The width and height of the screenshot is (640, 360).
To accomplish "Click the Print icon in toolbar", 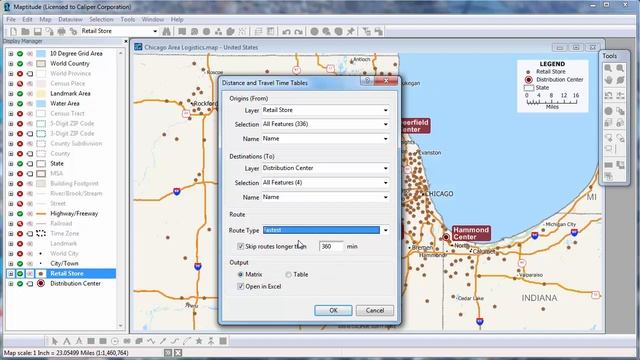I will tap(62, 31).
